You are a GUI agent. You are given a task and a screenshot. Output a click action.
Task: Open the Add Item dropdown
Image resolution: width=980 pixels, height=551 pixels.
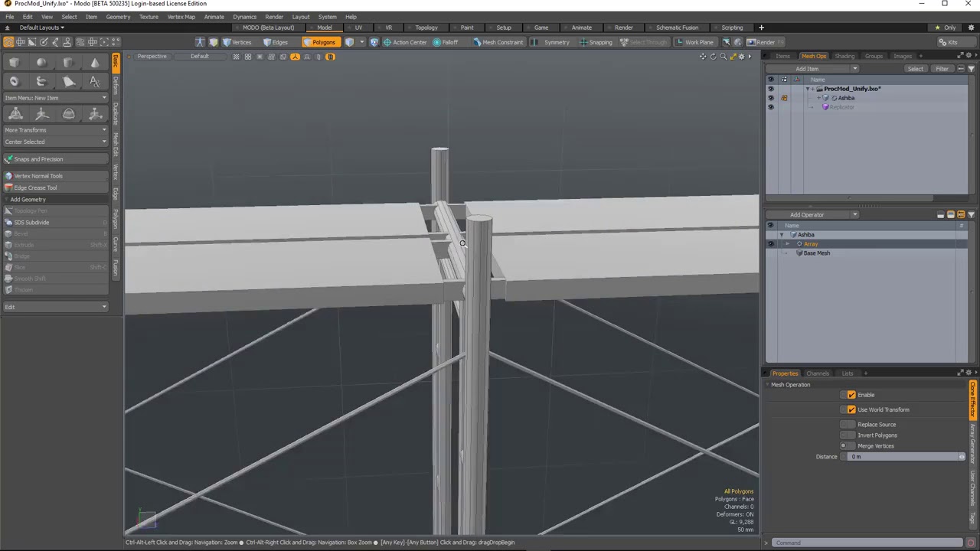812,69
